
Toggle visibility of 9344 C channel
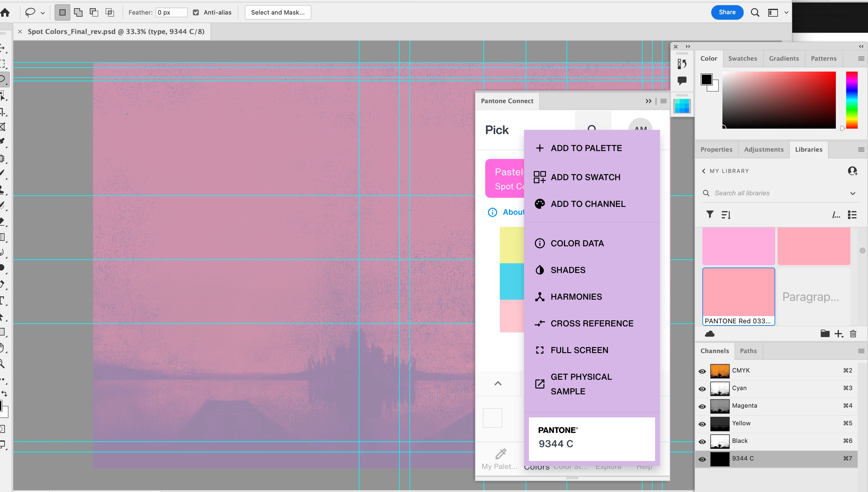(702, 459)
